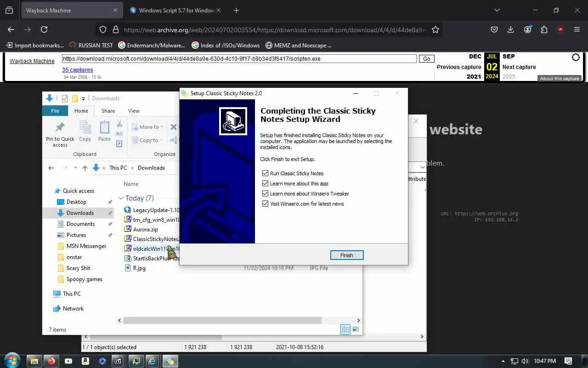Select onstar folder in navigation pane

pos(74,257)
